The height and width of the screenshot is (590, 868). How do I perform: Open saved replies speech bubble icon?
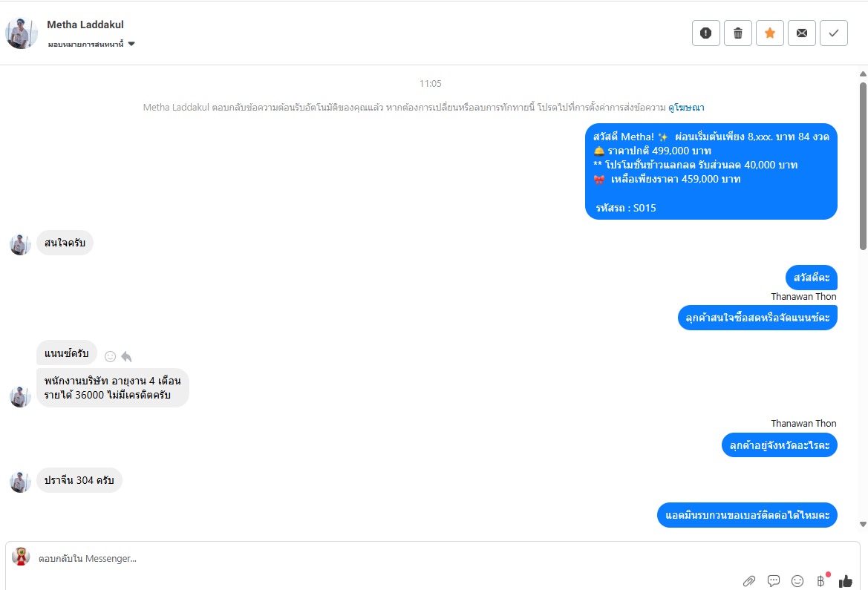click(x=773, y=581)
